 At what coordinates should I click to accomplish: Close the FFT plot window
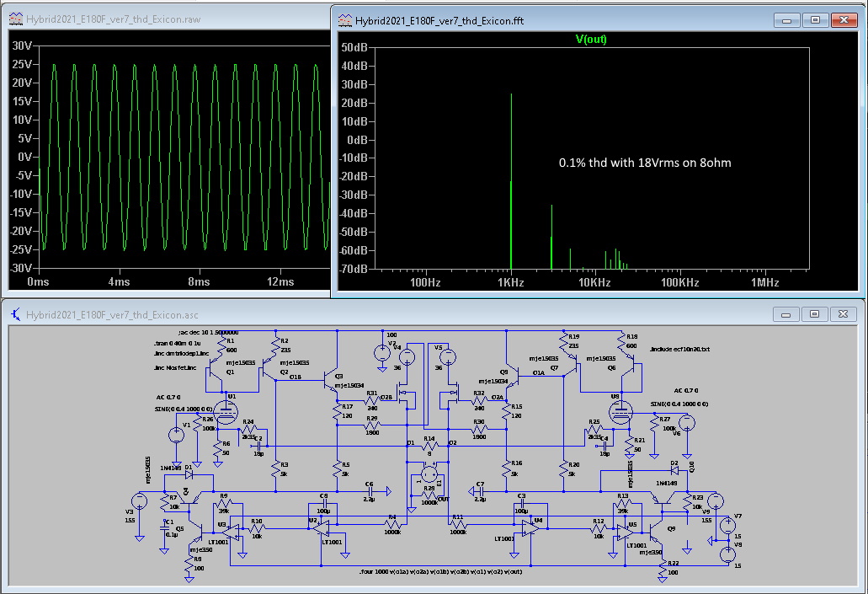(x=844, y=19)
